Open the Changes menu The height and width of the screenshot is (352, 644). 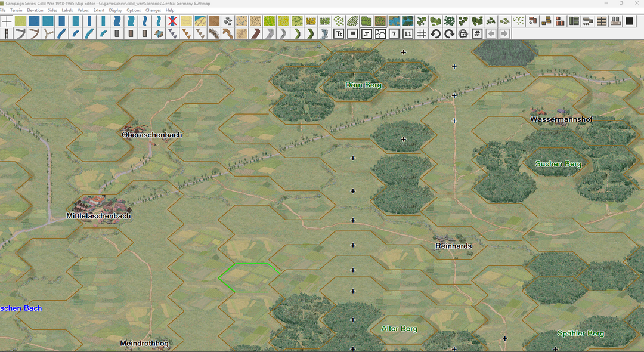pos(153,10)
